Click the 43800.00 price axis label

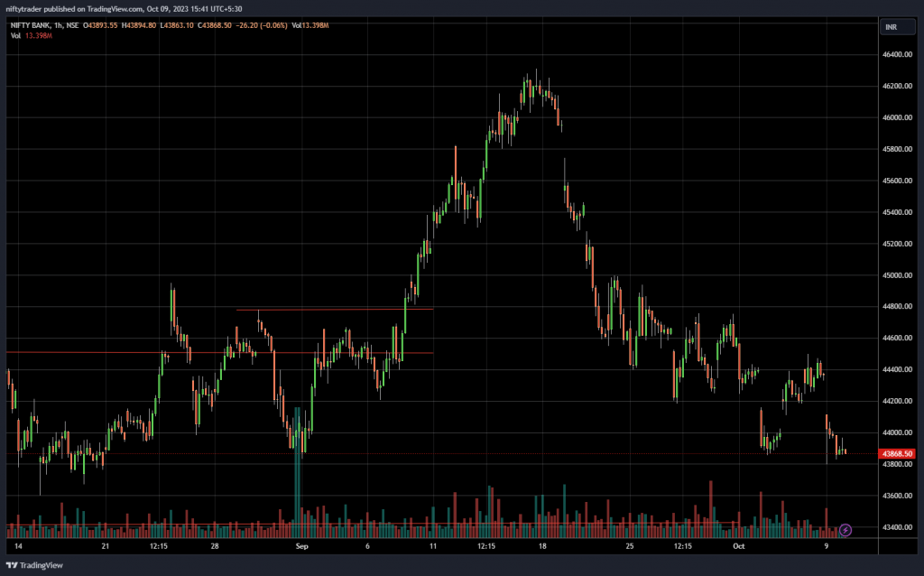tap(897, 464)
